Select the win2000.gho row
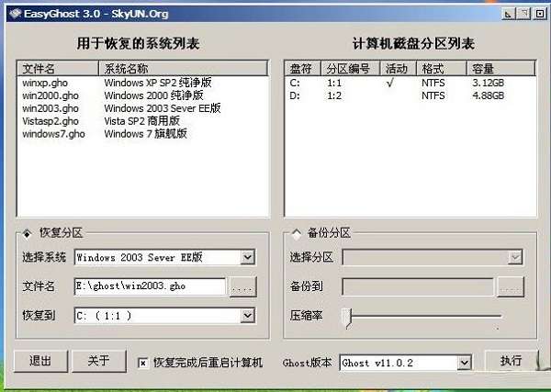Image resolution: width=551 pixels, height=392 pixels. coord(142,95)
